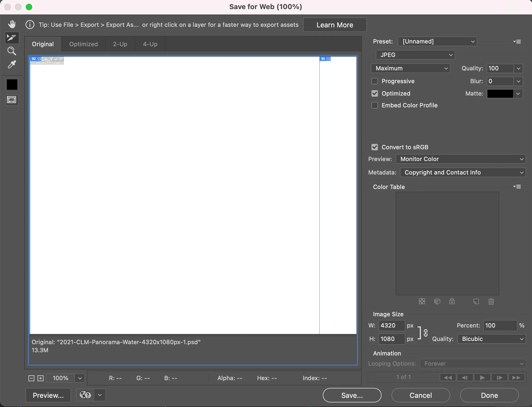
Task: Switch to the Optimized tab
Action: [83, 44]
